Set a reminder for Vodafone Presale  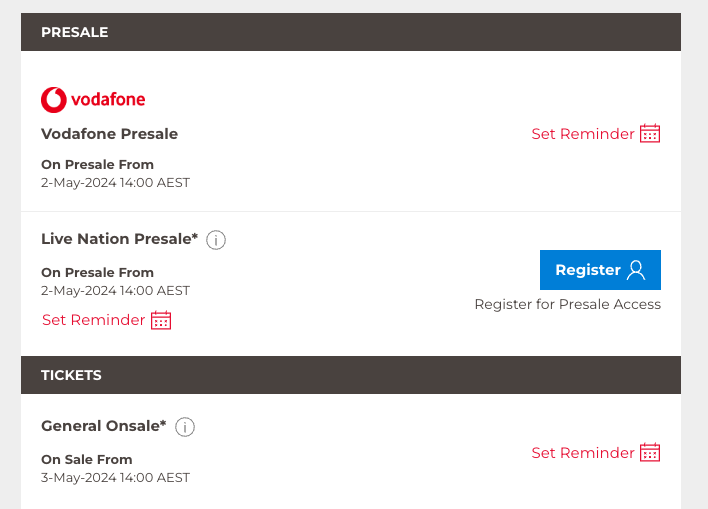[583, 134]
